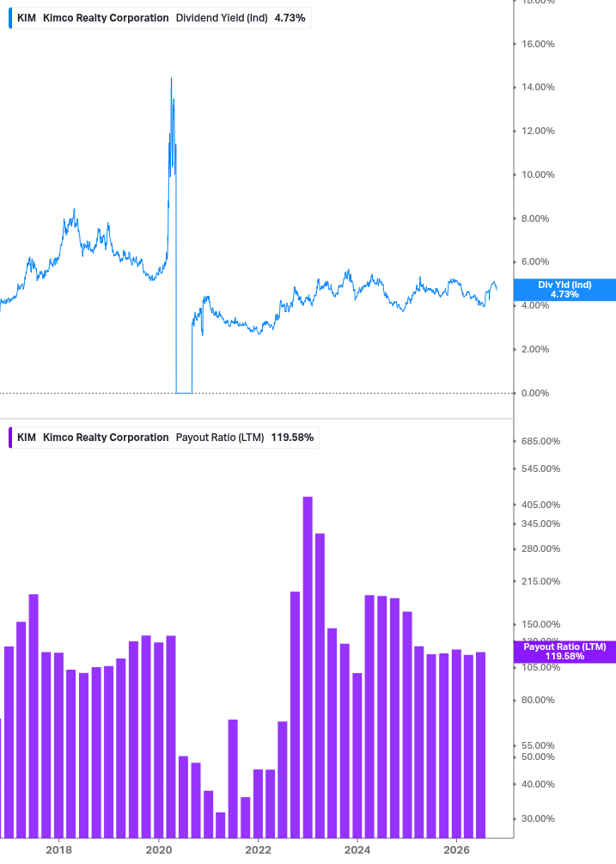Click the 80.00% payout ratio axis label

(x=538, y=701)
